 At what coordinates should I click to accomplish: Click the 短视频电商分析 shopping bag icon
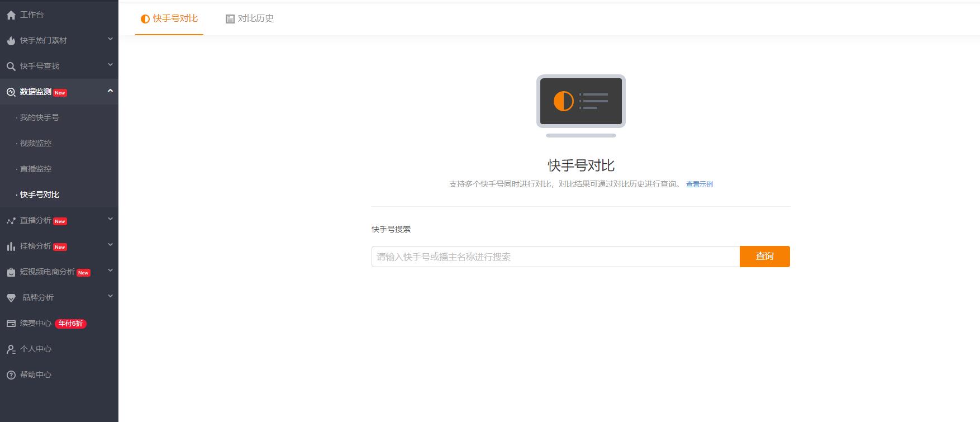pos(11,272)
